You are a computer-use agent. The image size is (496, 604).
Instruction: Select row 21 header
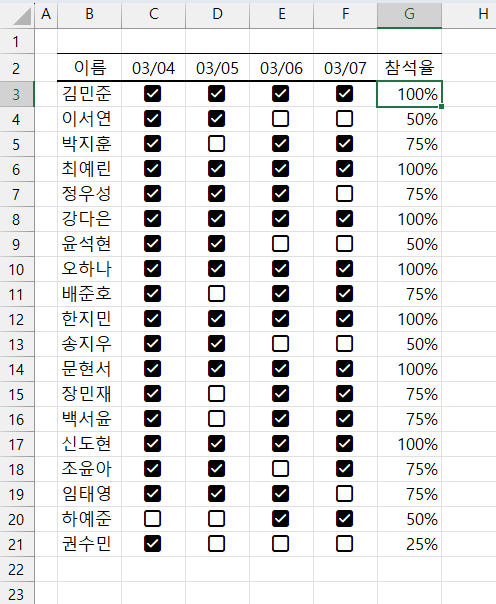tap(17, 544)
